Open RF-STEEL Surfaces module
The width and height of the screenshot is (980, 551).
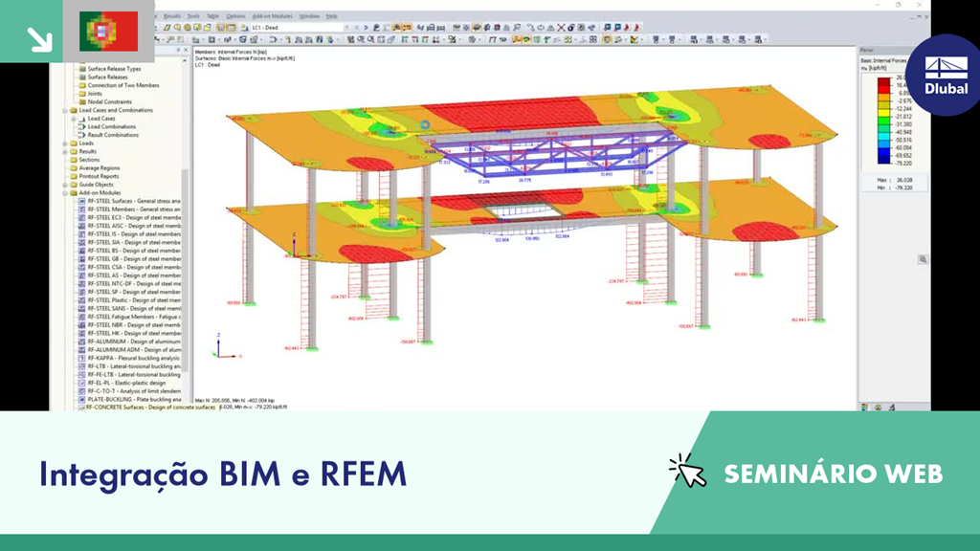[x=134, y=201]
